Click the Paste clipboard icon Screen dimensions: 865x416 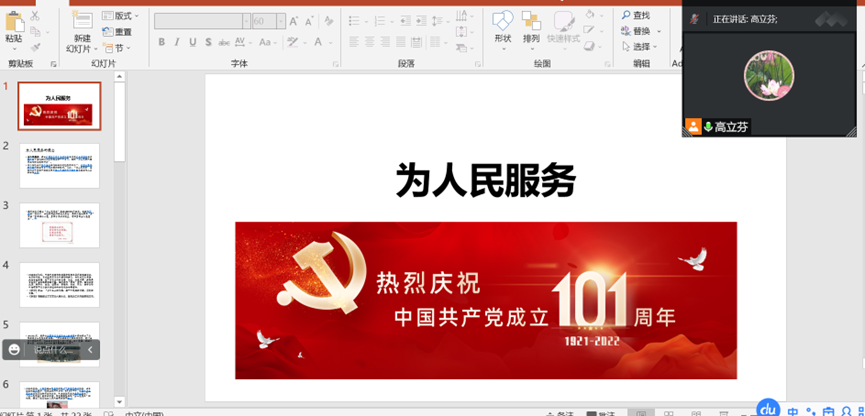click(x=14, y=23)
